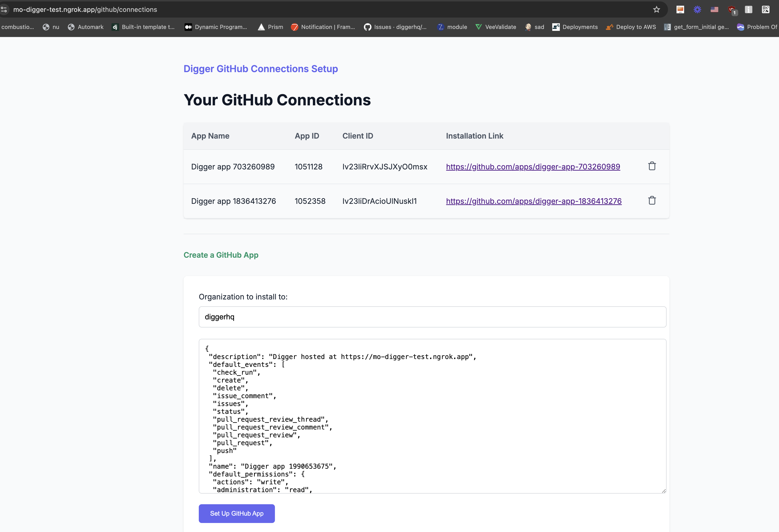The width and height of the screenshot is (779, 532).
Task: Open the digger-app-703260989 installation link
Action: (533, 167)
